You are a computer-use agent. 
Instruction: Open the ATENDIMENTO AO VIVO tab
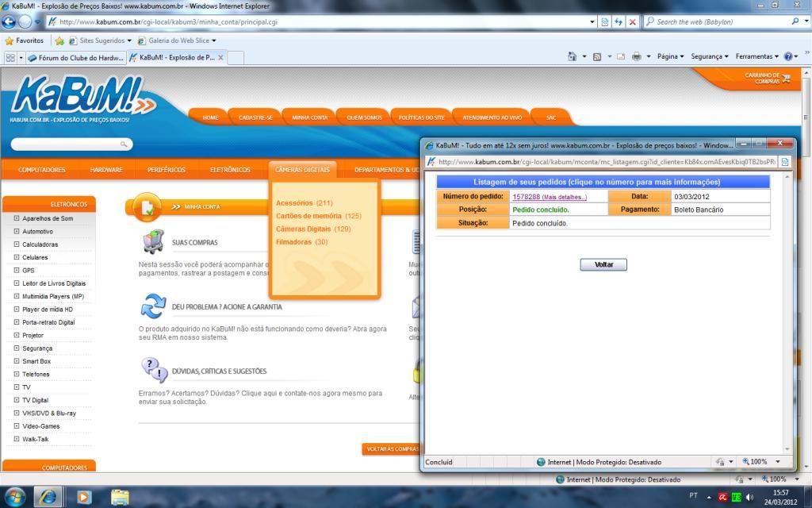click(492, 117)
